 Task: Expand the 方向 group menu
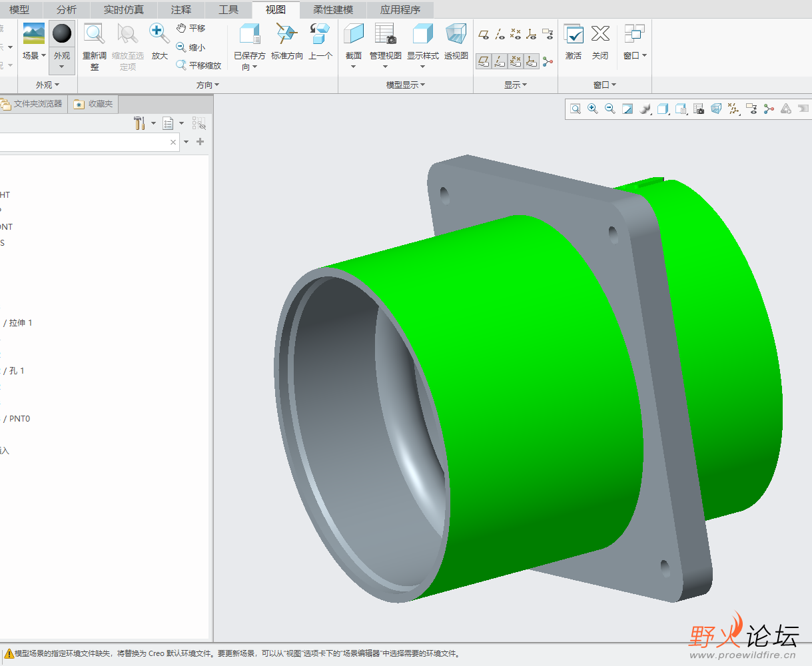208,85
